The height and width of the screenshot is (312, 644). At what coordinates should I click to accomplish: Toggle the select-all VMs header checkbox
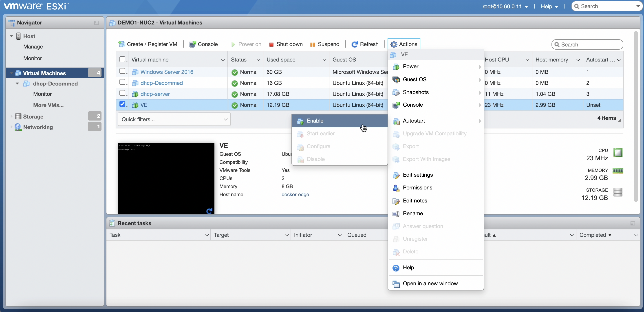coord(122,59)
